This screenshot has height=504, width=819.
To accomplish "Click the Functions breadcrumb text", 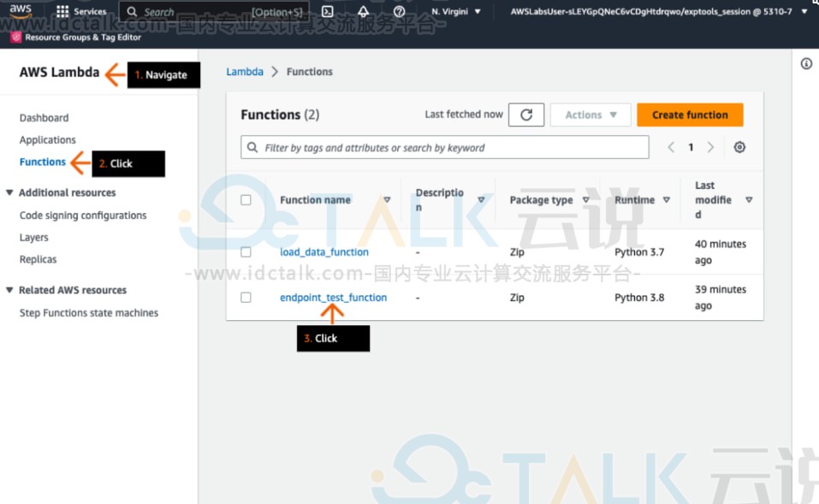I will click(309, 72).
